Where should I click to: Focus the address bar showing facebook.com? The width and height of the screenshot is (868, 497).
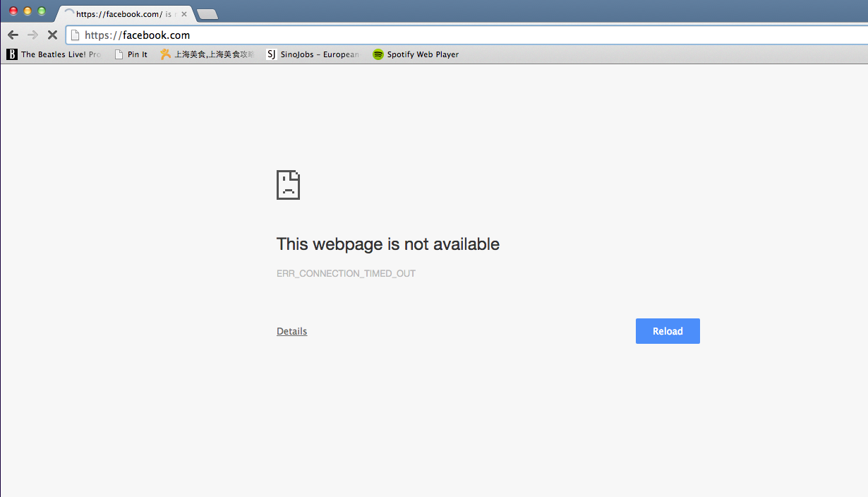pyautogui.click(x=466, y=35)
